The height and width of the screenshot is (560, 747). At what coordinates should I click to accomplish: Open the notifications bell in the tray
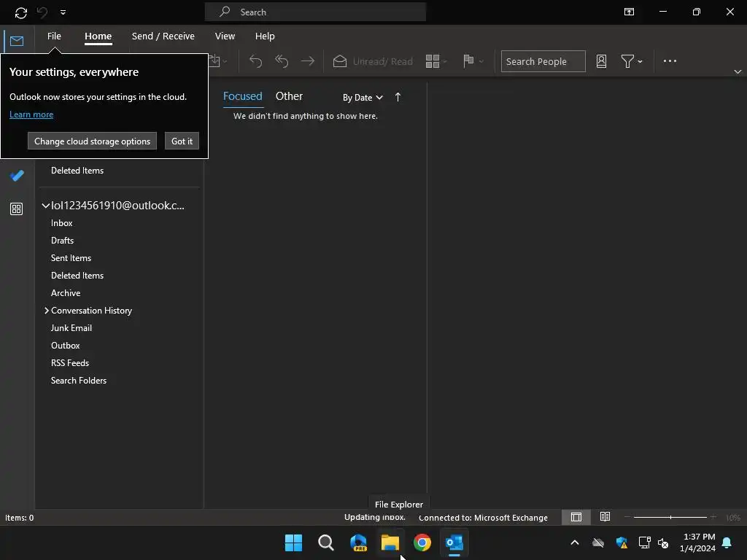click(727, 542)
